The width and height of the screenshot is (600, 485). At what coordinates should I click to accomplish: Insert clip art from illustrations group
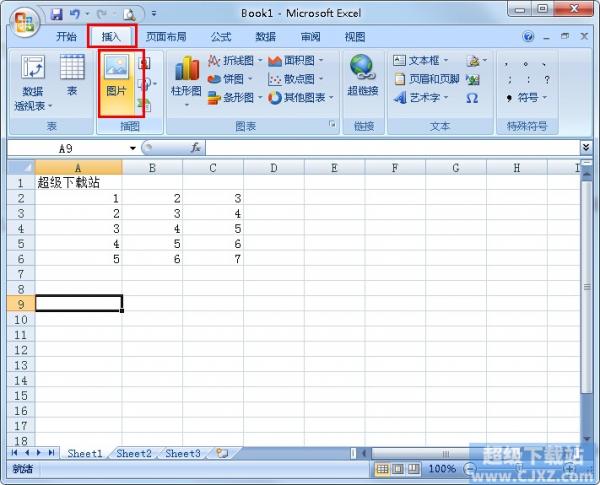coord(145,63)
